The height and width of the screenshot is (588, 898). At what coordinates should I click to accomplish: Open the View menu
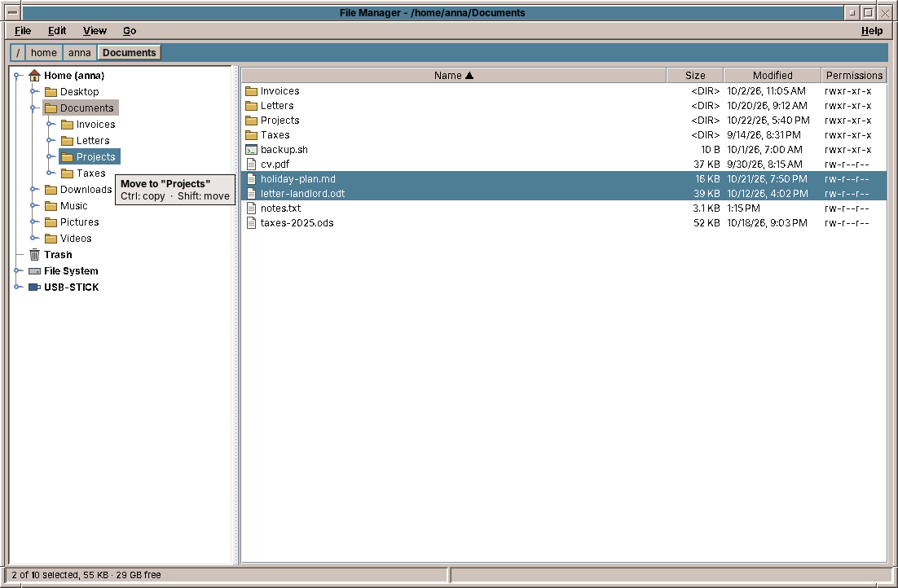coord(95,31)
